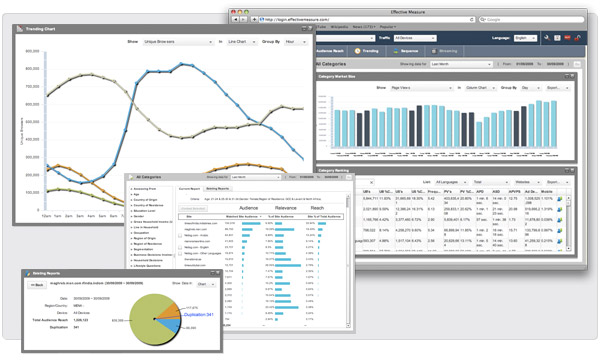601x360 pixels.
Task: Open Group By Day dropdown
Action: coord(530,88)
